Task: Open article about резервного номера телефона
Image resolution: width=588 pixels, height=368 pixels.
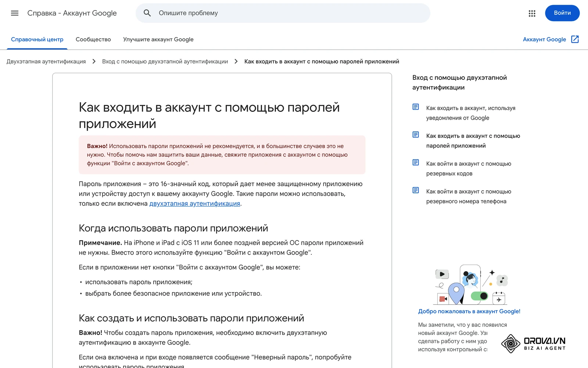Action: pos(469,197)
